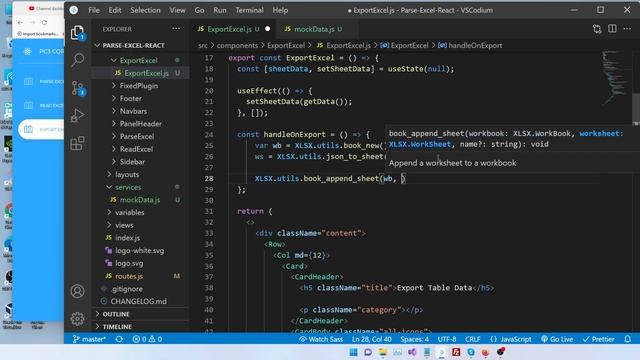Open Windows Start button on taskbar

(x=353, y=352)
